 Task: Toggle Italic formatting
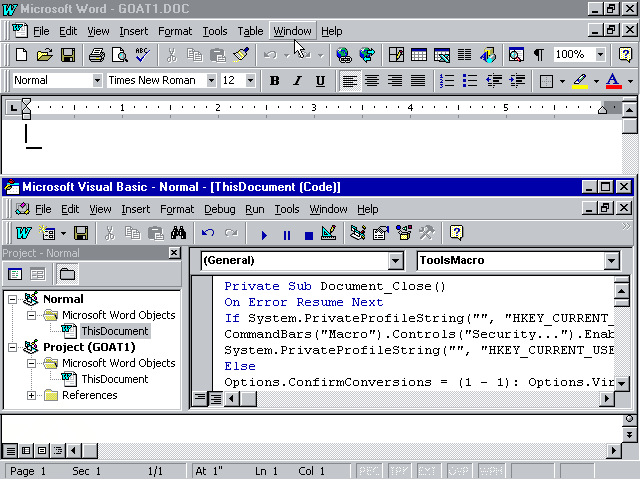coord(298,81)
